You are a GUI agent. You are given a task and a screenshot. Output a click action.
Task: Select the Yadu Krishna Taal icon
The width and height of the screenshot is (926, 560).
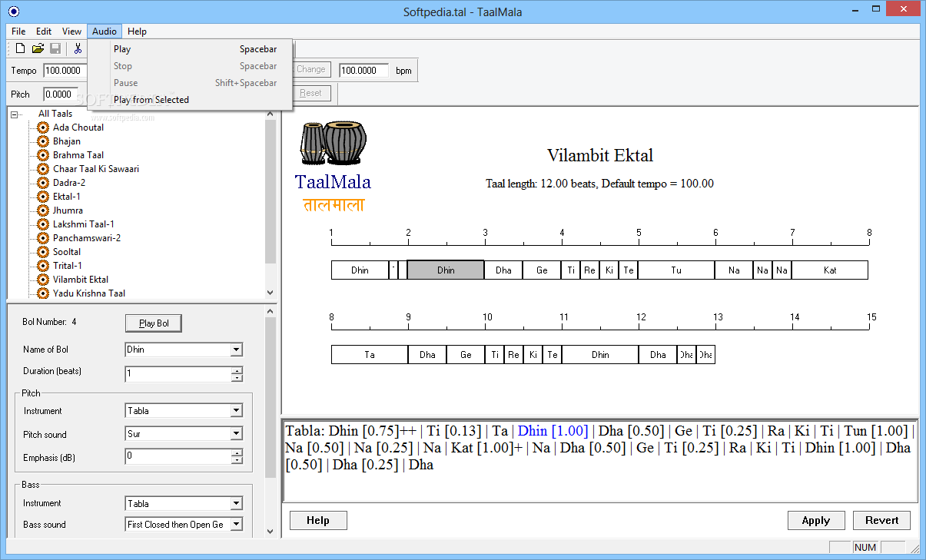click(x=43, y=293)
